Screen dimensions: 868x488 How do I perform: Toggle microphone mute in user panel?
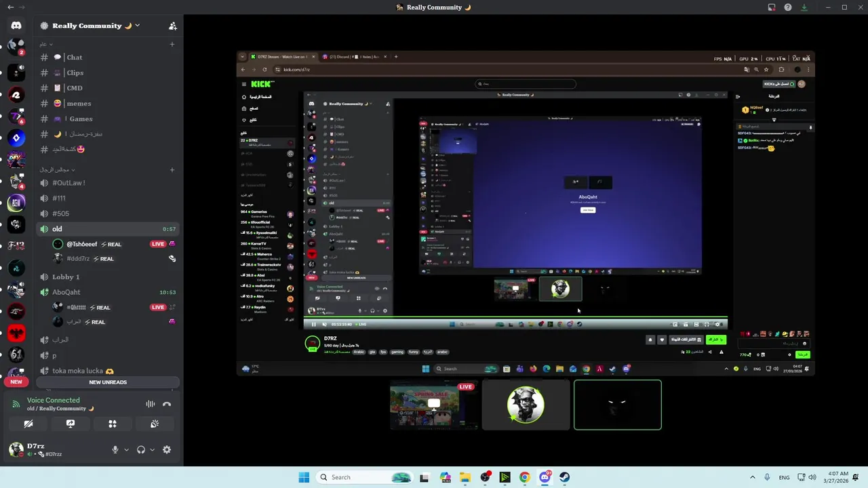coord(115,449)
